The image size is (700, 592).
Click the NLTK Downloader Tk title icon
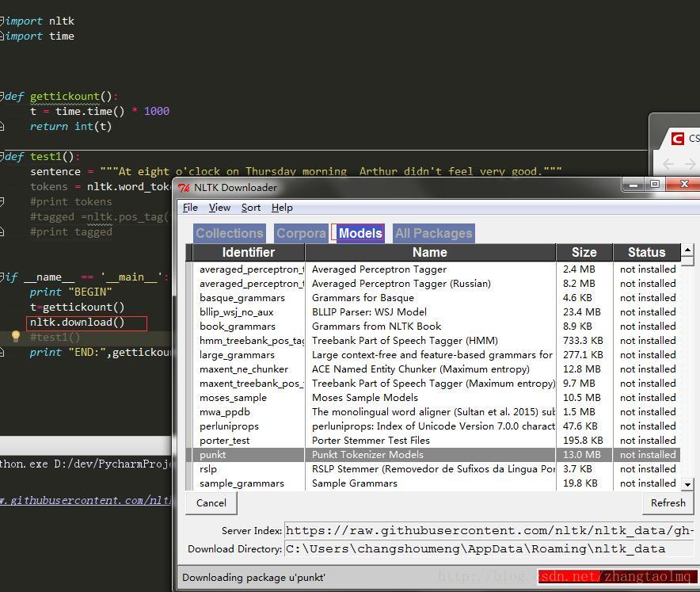click(184, 188)
